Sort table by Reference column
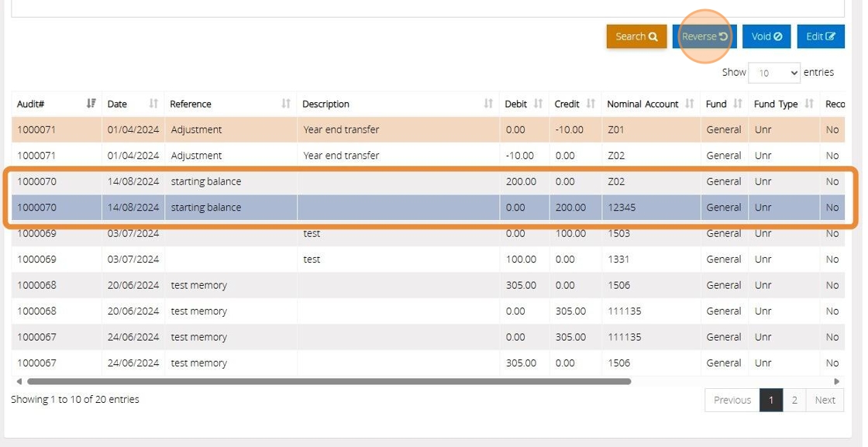The height and width of the screenshot is (447, 868). tap(230, 104)
